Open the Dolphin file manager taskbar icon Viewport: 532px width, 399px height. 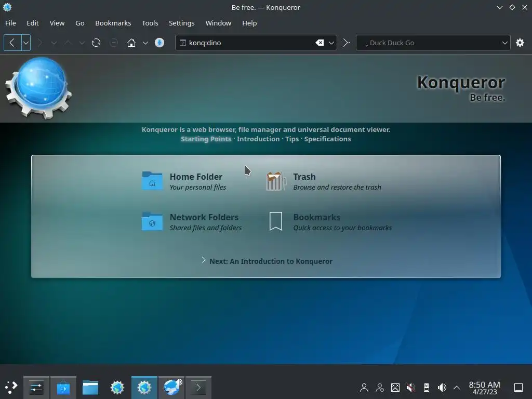pos(90,388)
